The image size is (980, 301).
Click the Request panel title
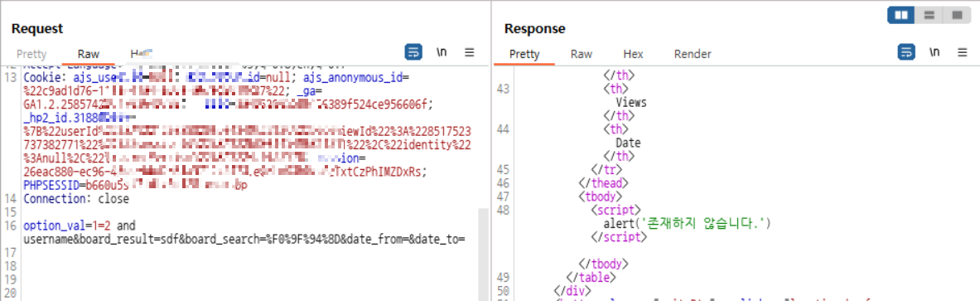click(37, 29)
